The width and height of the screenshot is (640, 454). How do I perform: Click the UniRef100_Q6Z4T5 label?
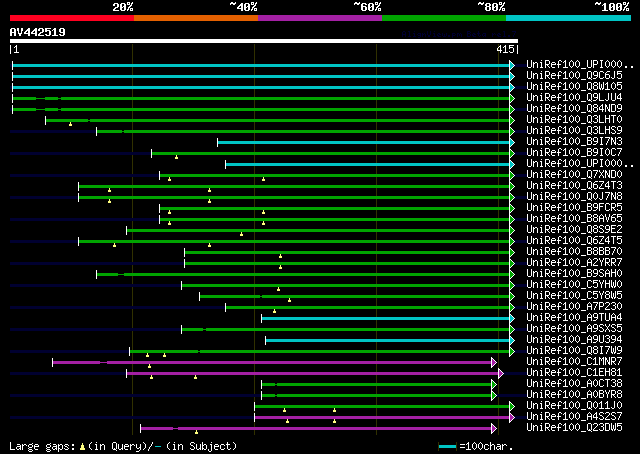[x=574, y=241]
